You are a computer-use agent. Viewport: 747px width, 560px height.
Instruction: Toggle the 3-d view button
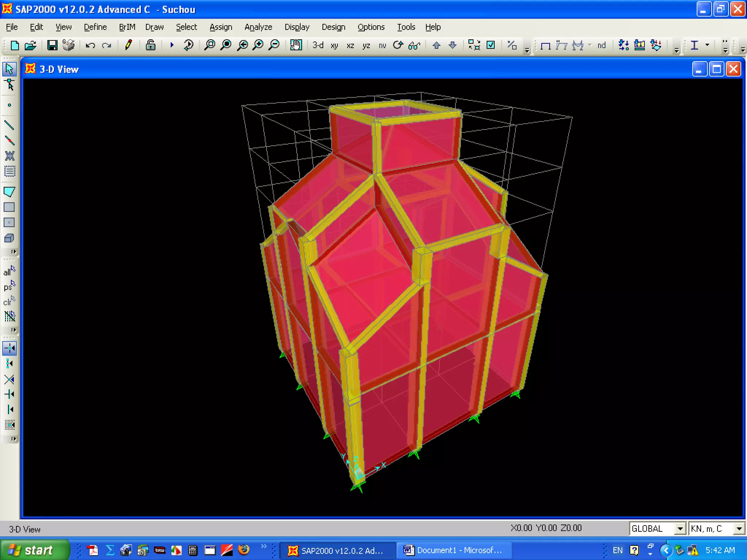pos(318,45)
